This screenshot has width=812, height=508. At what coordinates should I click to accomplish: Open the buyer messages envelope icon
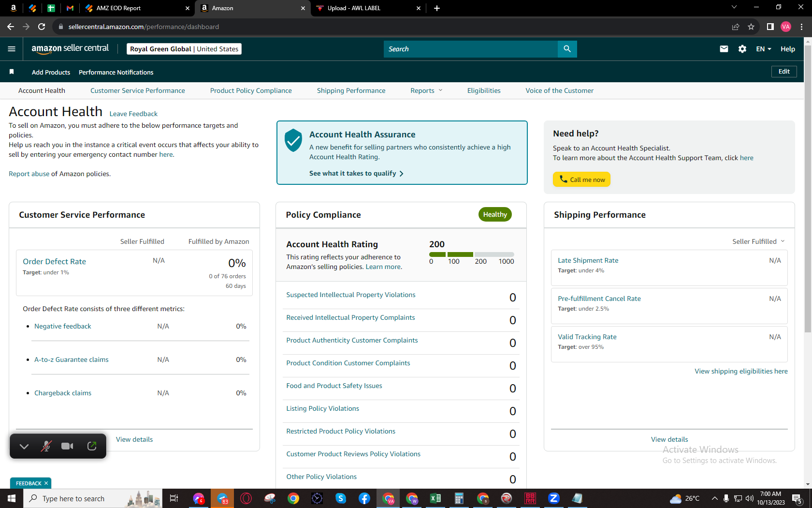tap(724, 49)
